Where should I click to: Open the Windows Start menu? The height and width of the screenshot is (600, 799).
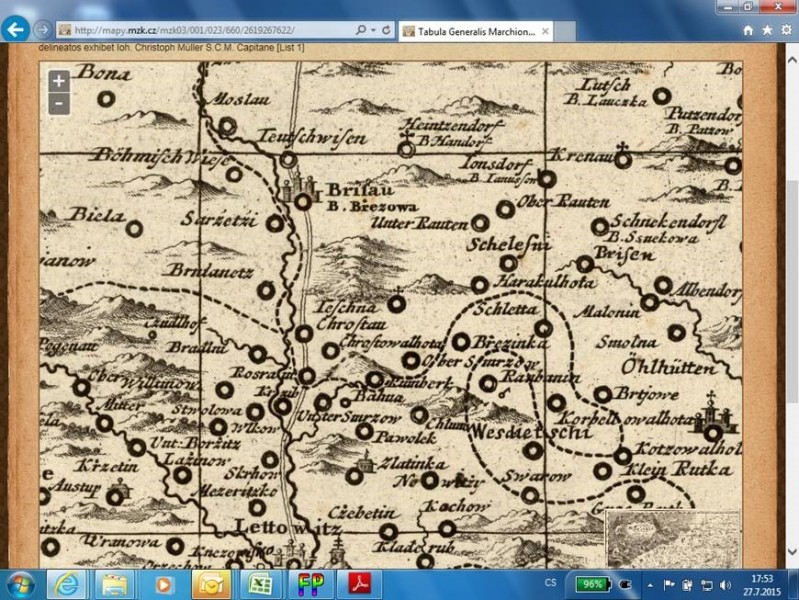tap(20, 585)
